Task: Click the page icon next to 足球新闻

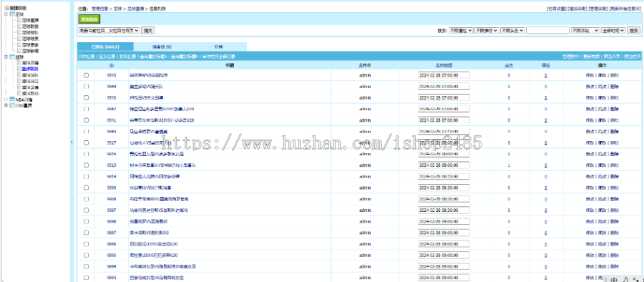Action: [19, 51]
